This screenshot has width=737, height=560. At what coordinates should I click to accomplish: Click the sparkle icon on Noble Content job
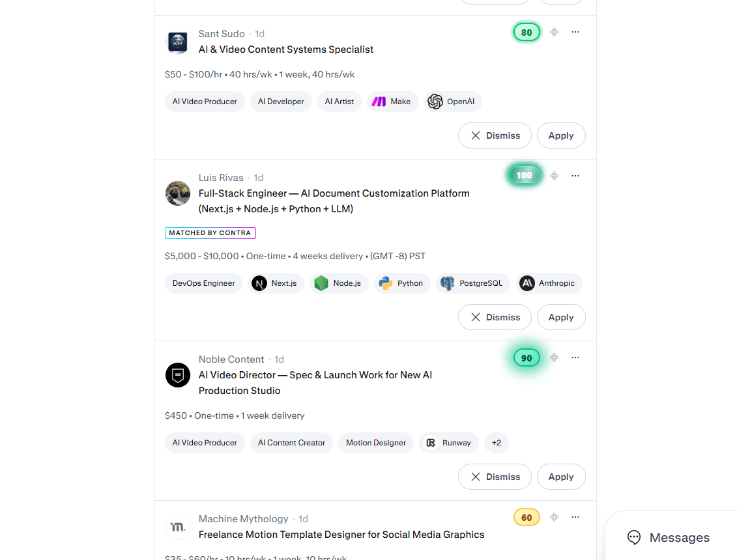[554, 357]
